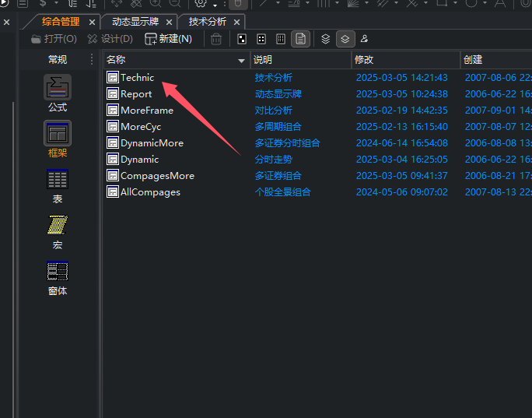Click modified date 2024-05-06 09:07:02
Screen dimensions: 532x418
tap(401, 191)
